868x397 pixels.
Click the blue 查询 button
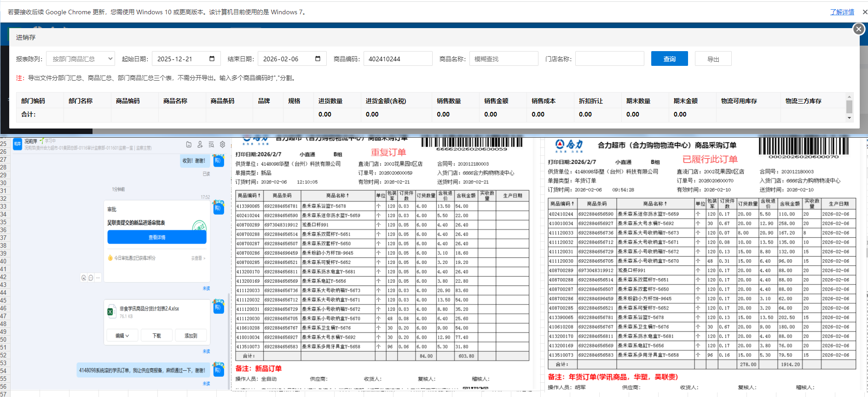669,59
